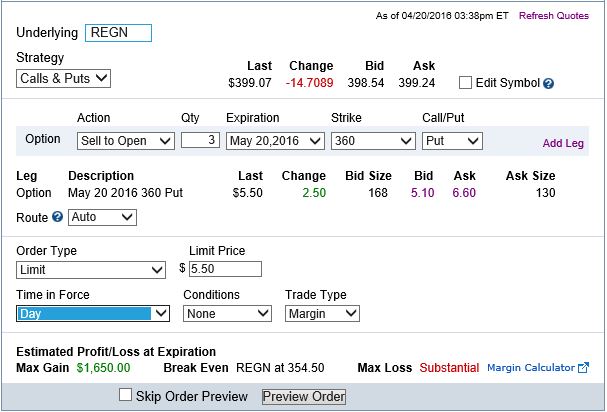Click the option Ask price 6.60
Viewport: 607px width, 412px height.
coord(464,193)
